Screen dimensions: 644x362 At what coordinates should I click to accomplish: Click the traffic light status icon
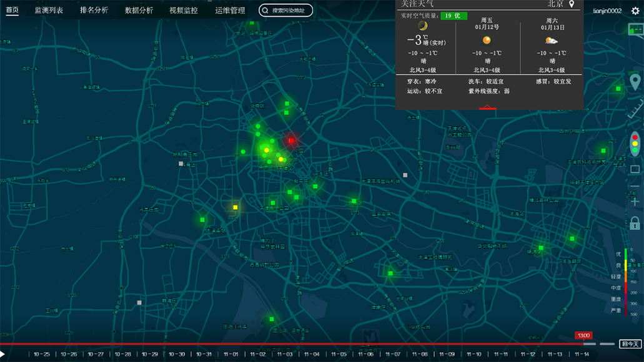pyautogui.click(x=635, y=144)
